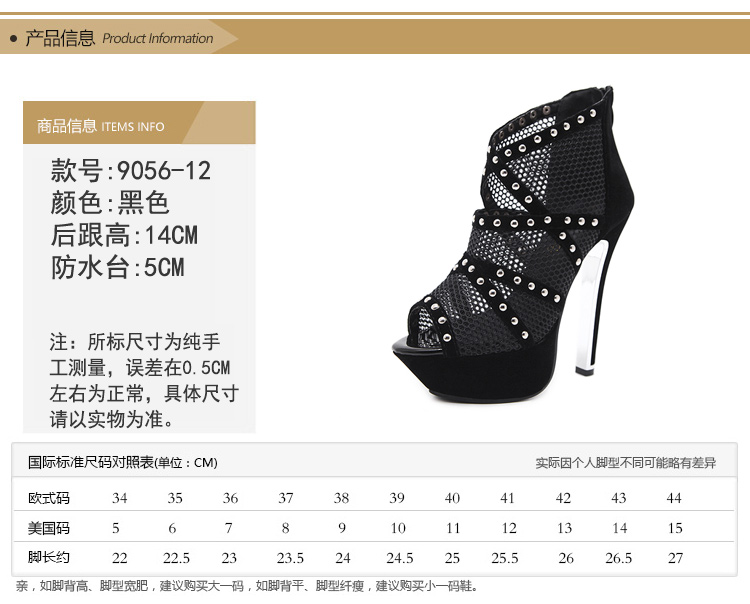Click the 实际因个人脚型不同可能略有差异 disclaimer text
The width and height of the screenshot is (750, 604).
[x=625, y=463]
